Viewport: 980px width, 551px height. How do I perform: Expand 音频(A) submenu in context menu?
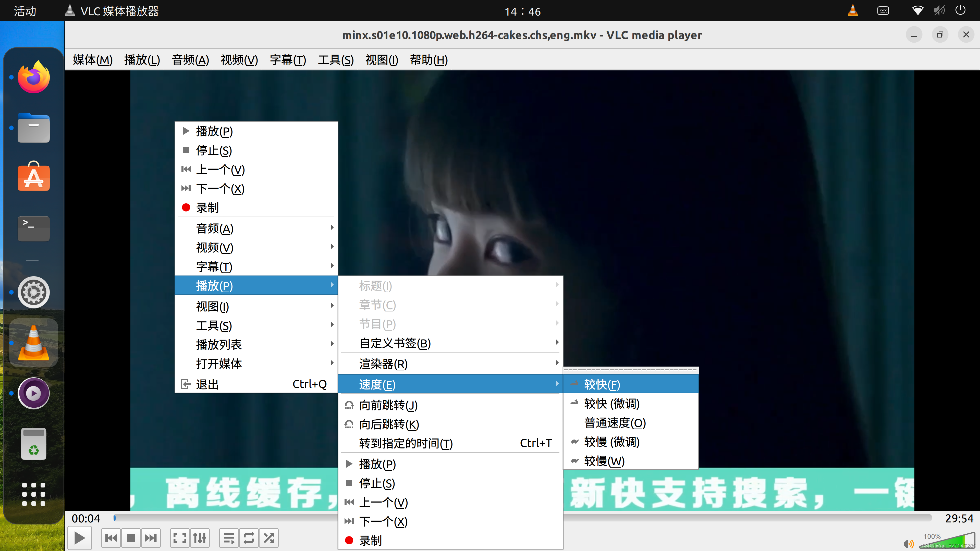(x=256, y=228)
